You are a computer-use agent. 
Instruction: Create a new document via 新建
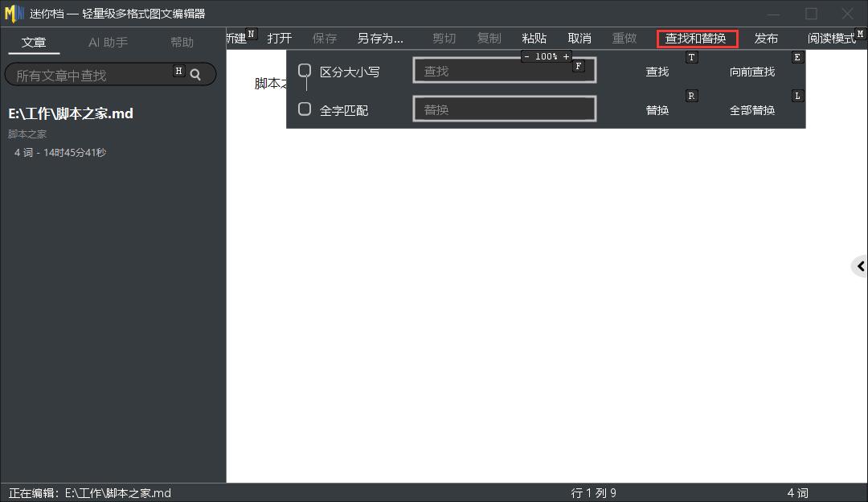point(235,38)
